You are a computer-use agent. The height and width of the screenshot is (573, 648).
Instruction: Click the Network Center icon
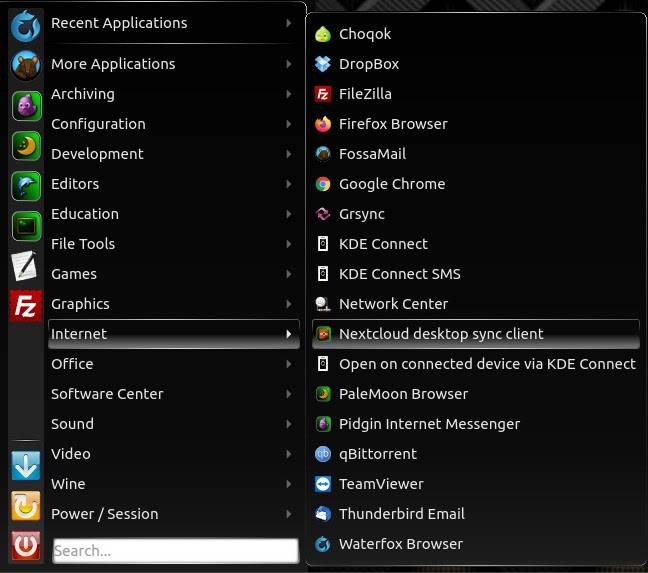(323, 304)
